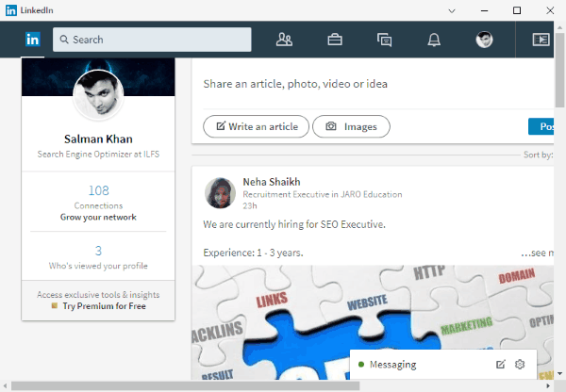Click 'Access exclusive tools & insights' text
The image size is (566, 392).
98,295
